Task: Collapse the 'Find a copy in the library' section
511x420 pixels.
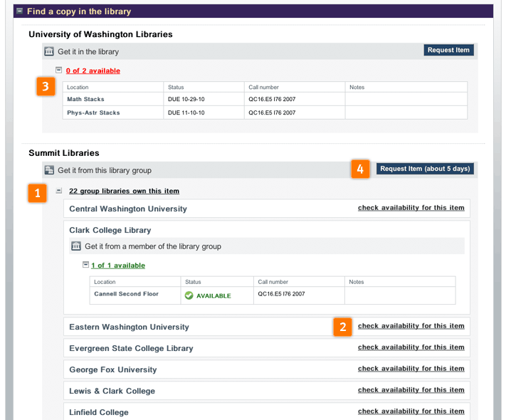Action: point(19,11)
